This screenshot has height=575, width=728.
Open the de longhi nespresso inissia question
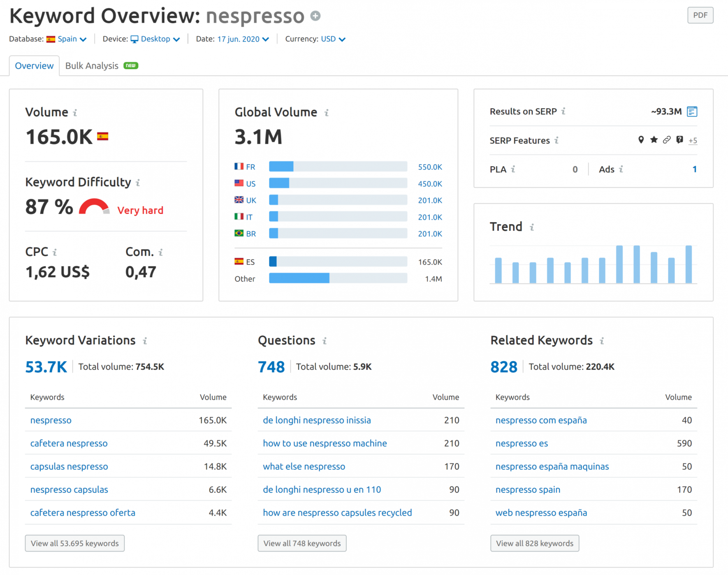click(317, 420)
